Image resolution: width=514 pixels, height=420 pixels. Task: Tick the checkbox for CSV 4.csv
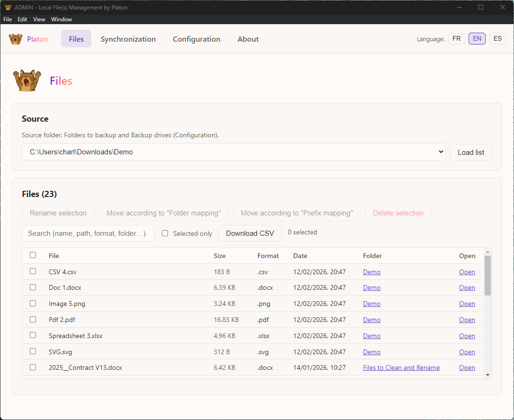pos(33,271)
